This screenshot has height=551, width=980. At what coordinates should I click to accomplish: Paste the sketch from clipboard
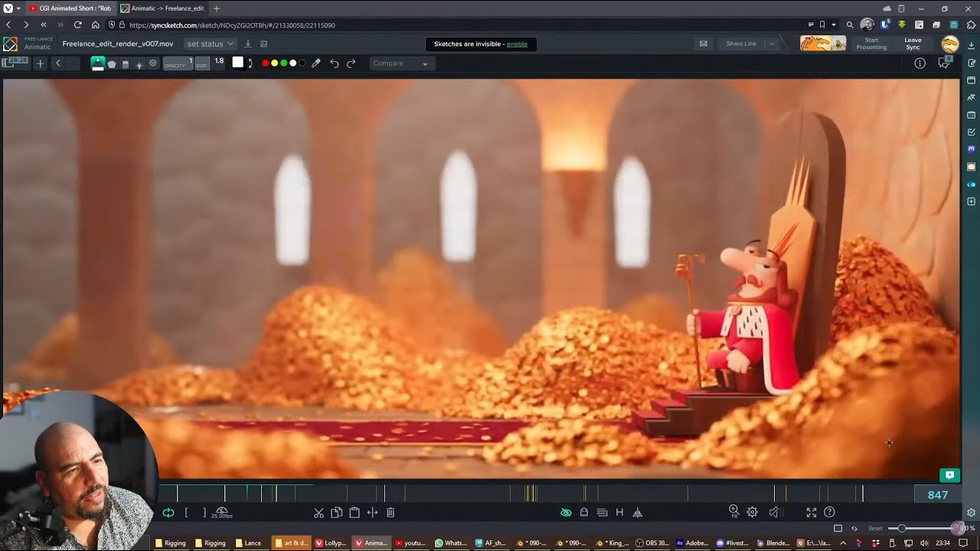click(x=354, y=513)
